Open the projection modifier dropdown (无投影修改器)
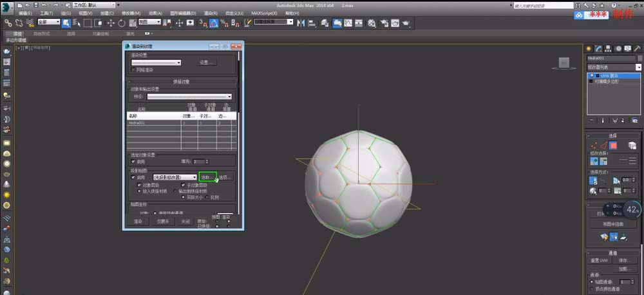This screenshot has width=644, height=295. coord(175,176)
